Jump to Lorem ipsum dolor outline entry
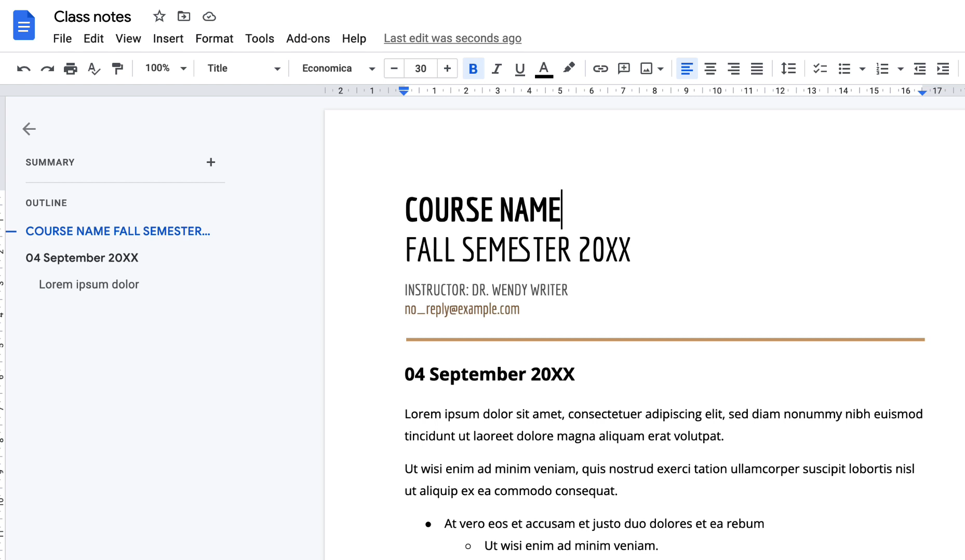Screen dimensions: 965x560 pos(89,284)
